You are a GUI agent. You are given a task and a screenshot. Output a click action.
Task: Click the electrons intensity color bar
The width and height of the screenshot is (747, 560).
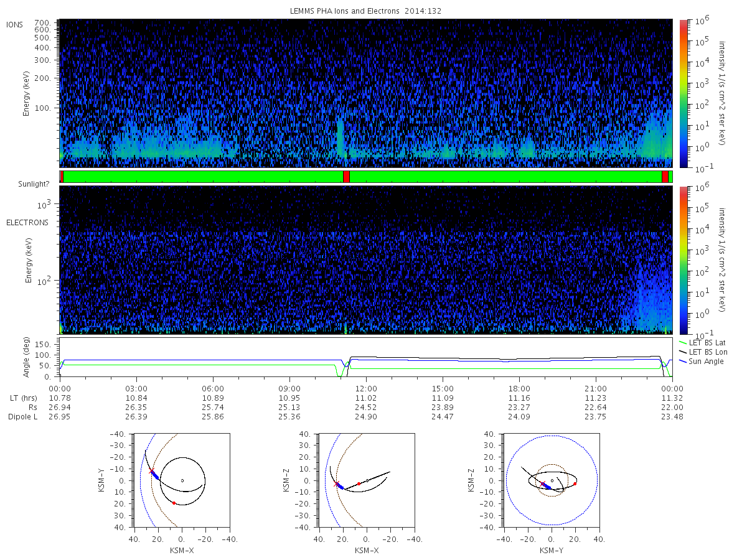[x=683, y=259]
